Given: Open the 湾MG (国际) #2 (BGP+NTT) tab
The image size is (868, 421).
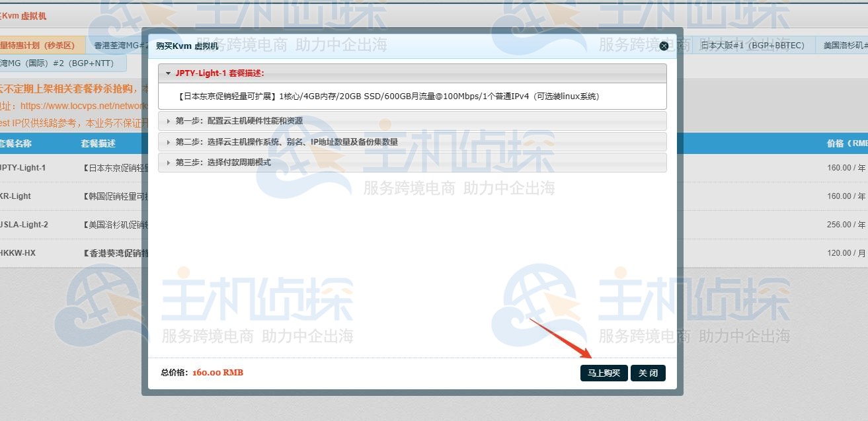Looking at the screenshot, I should pyautogui.click(x=61, y=63).
